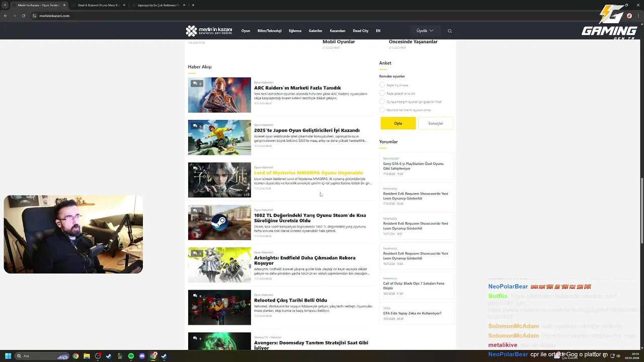This screenshot has width=644, height=362.
Task: Click the Sonuçlar results button
Action: [436, 123]
